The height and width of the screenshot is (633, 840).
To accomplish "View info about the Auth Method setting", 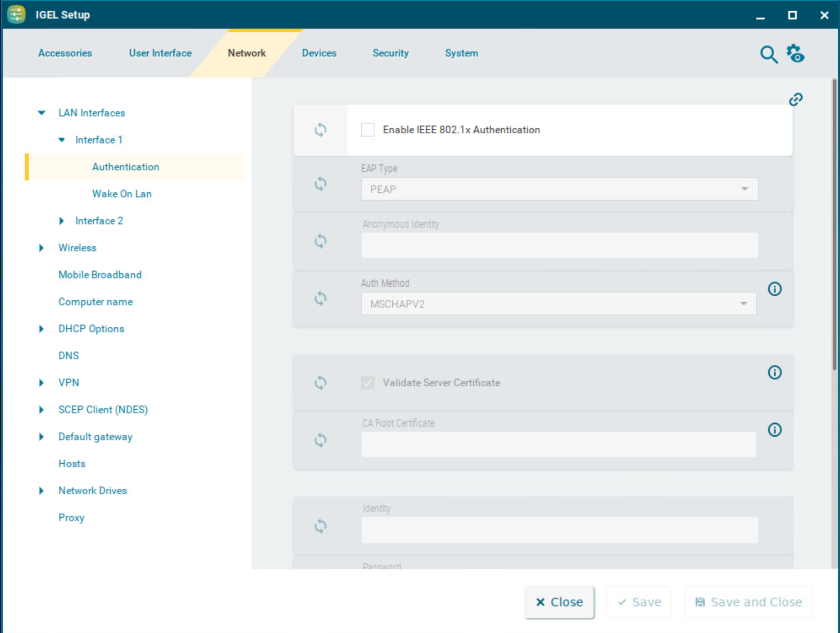I will tap(774, 289).
